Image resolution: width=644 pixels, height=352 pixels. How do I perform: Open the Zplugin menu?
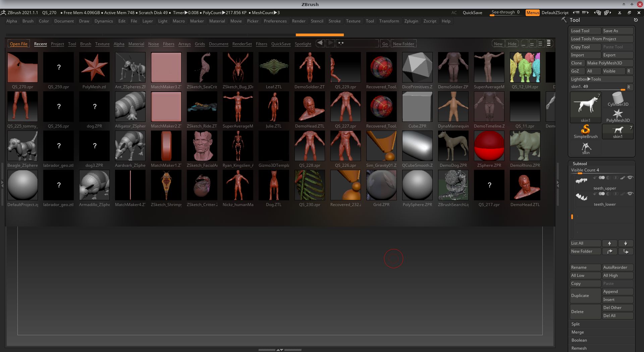[411, 21]
